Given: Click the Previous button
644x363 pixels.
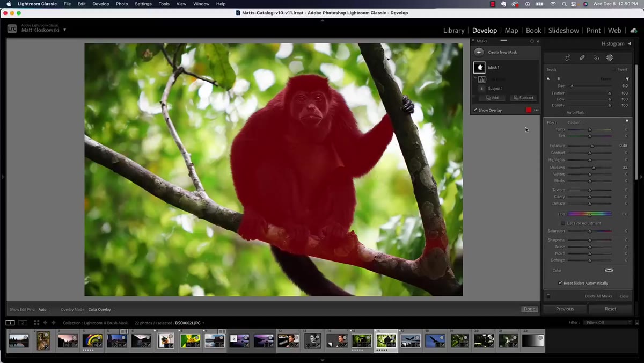Looking at the screenshot, I should [565, 309].
